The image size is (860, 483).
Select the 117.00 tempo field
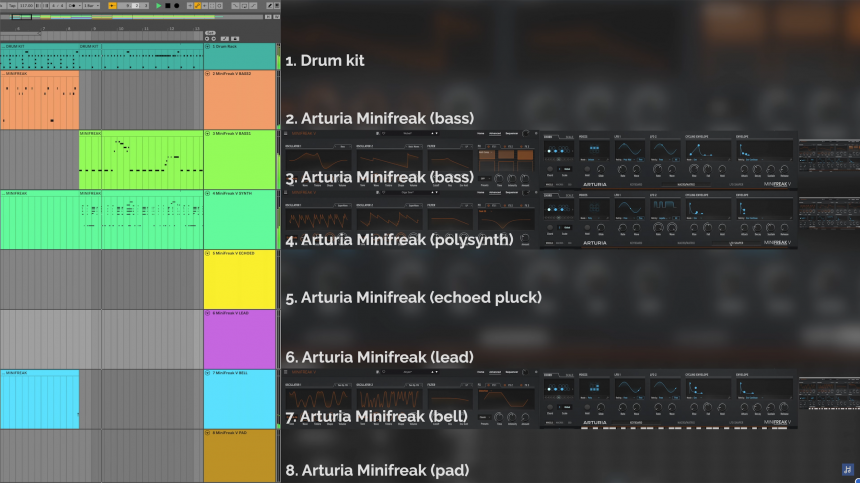pyautogui.click(x=26, y=5)
